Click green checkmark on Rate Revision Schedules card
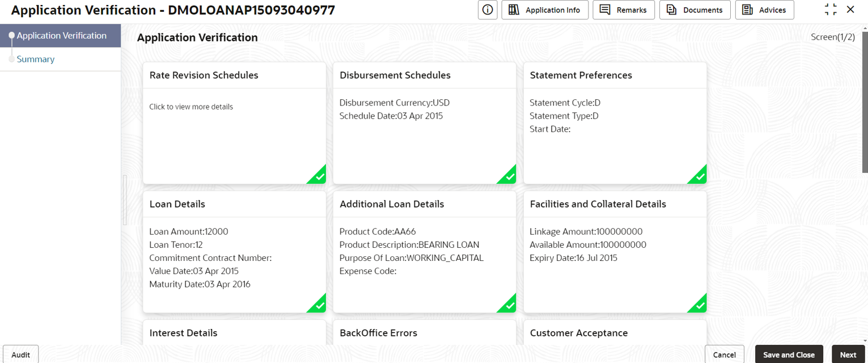868x363 pixels. (317, 175)
